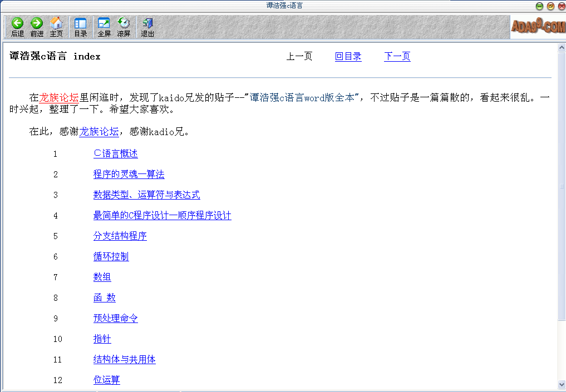Viewport: 566px width, 392px height.
Task: Open chapter 6 循环控制
Action: [111, 256]
